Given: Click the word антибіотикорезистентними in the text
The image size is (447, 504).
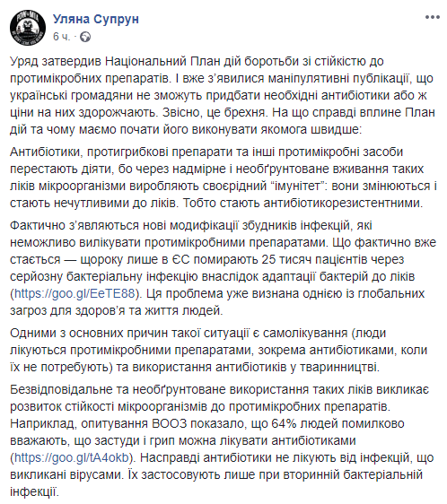Looking at the screenshot, I should pyautogui.click(x=343, y=204).
